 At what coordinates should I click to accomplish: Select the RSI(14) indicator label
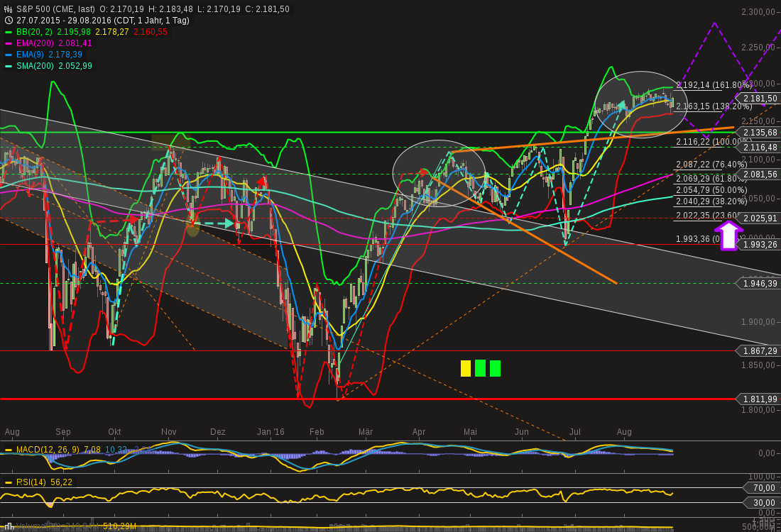point(31,482)
